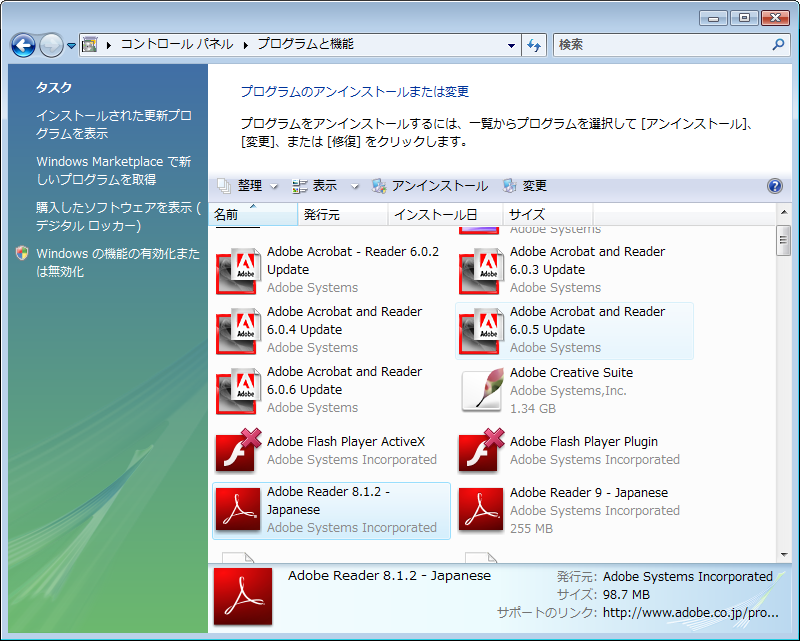The height and width of the screenshot is (641, 800).
Task: Click the Control Panel icon in address bar
Action: (x=90, y=45)
